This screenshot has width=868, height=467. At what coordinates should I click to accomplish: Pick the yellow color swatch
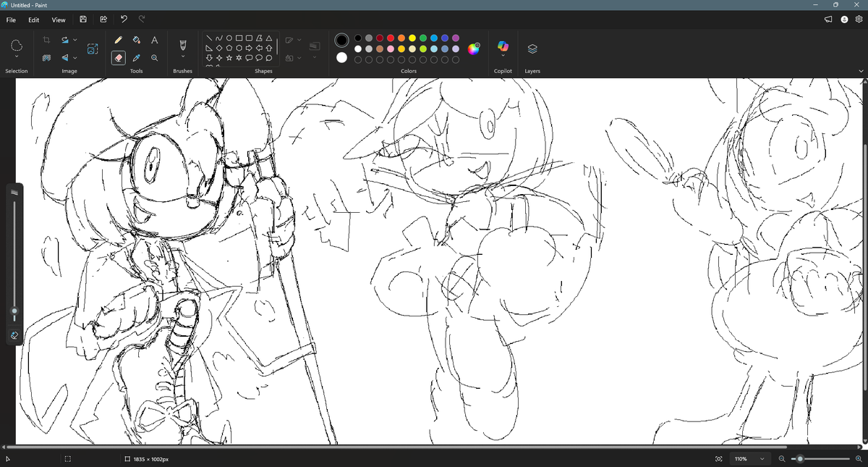(x=412, y=38)
